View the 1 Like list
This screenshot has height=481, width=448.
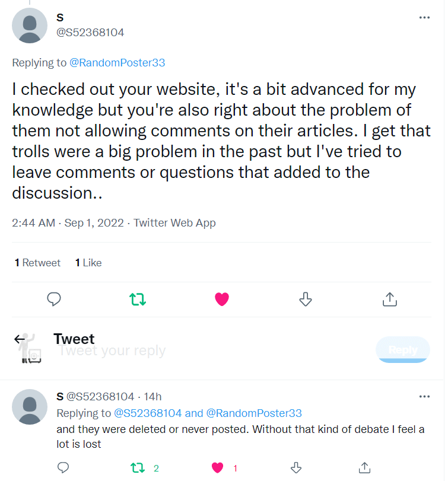[88, 263]
